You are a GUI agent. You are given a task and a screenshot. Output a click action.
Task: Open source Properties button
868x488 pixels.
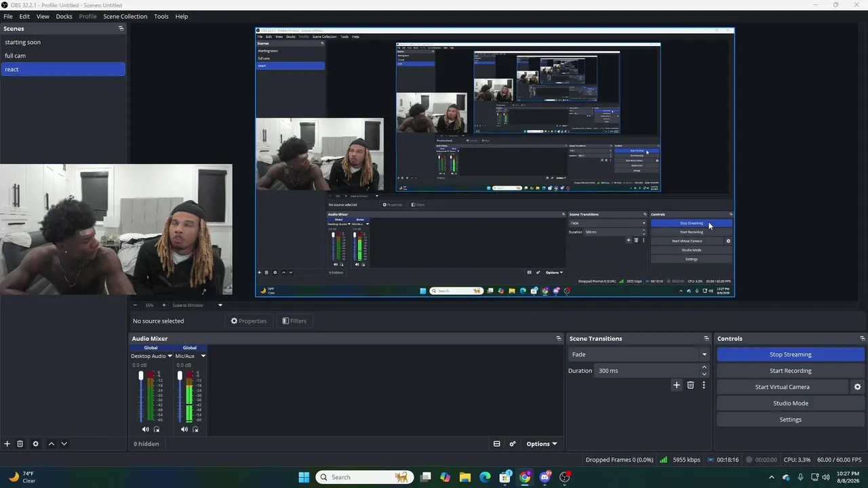[x=249, y=321]
